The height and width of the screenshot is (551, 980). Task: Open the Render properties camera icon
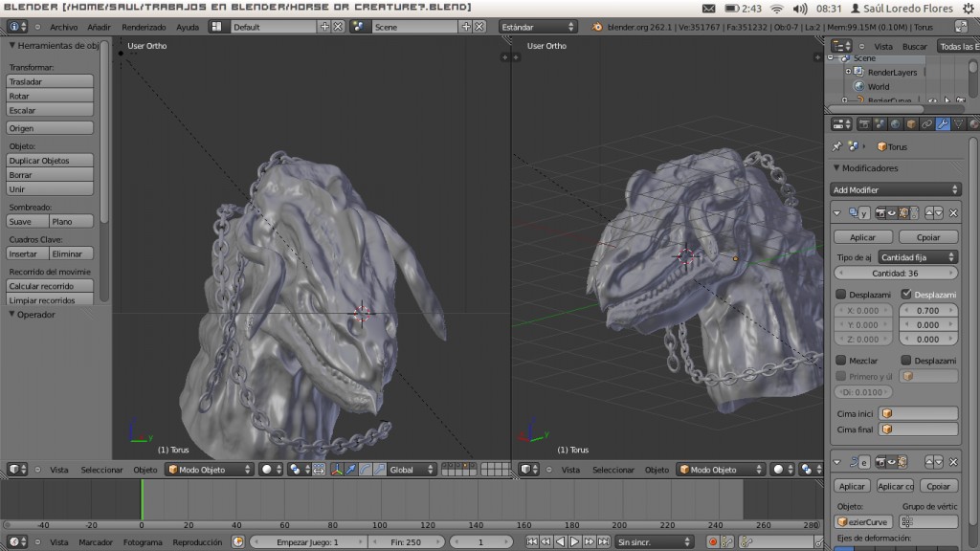(x=865, y=123)
